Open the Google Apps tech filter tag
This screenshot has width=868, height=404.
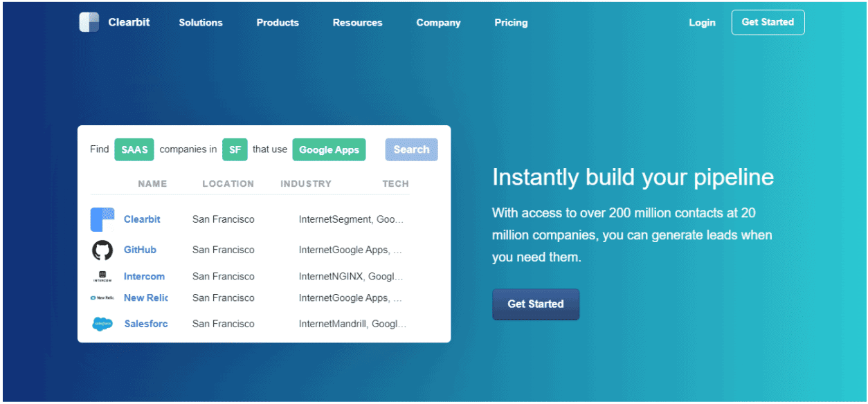pos(329,149)
